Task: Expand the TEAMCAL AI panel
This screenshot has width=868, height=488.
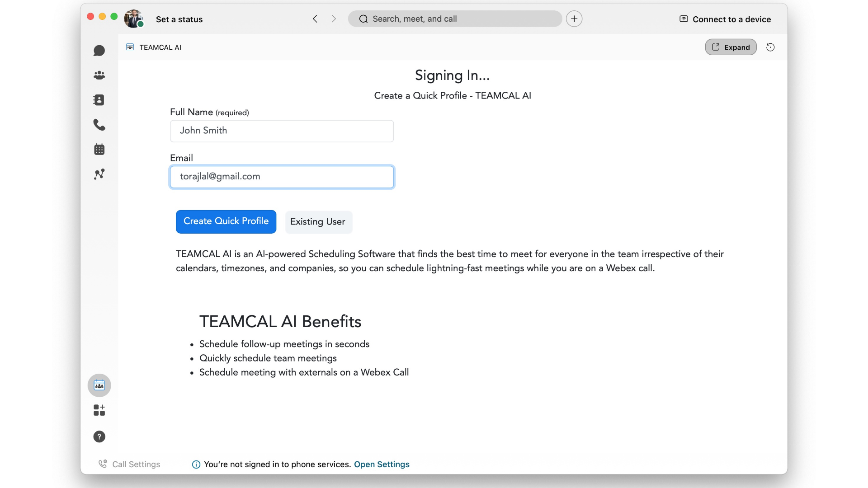Action: tap(731, 47)
